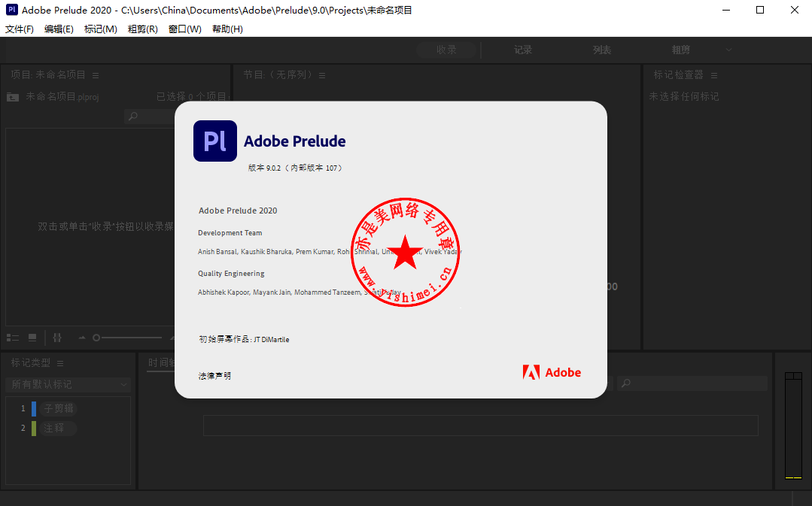Open the 编辑(E) menu

(x=59, y=29)
